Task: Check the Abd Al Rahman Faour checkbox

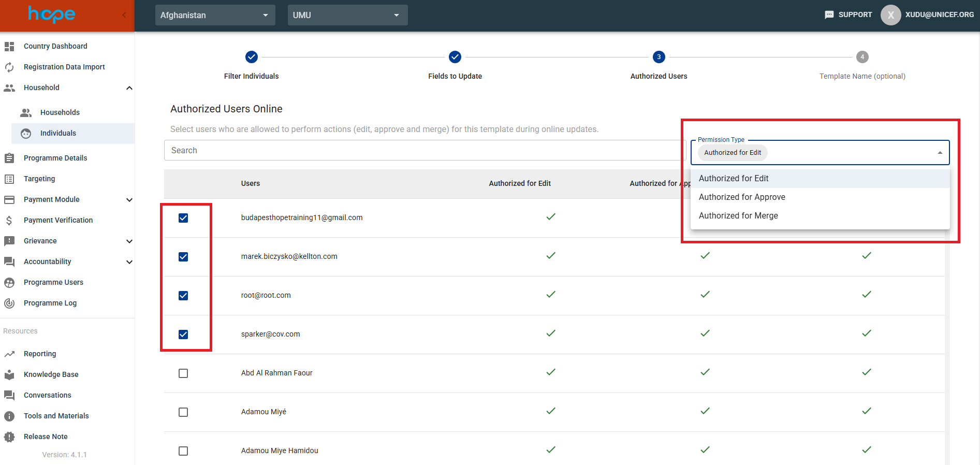Action: pos(183,373)
